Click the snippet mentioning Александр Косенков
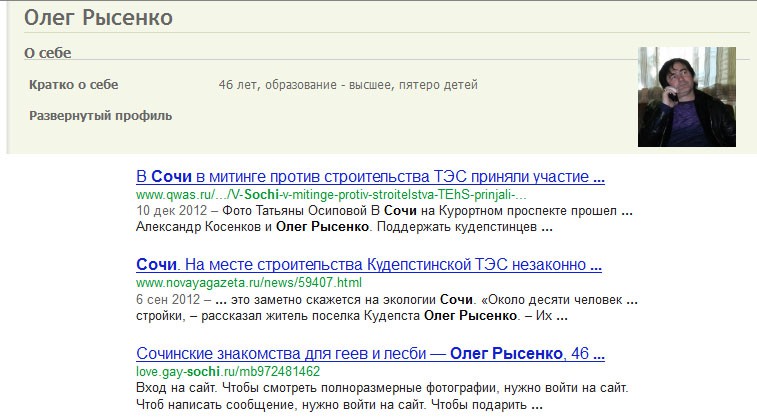Image resolution: width=757 pixels, height=420 pixels. coord(340,227)
